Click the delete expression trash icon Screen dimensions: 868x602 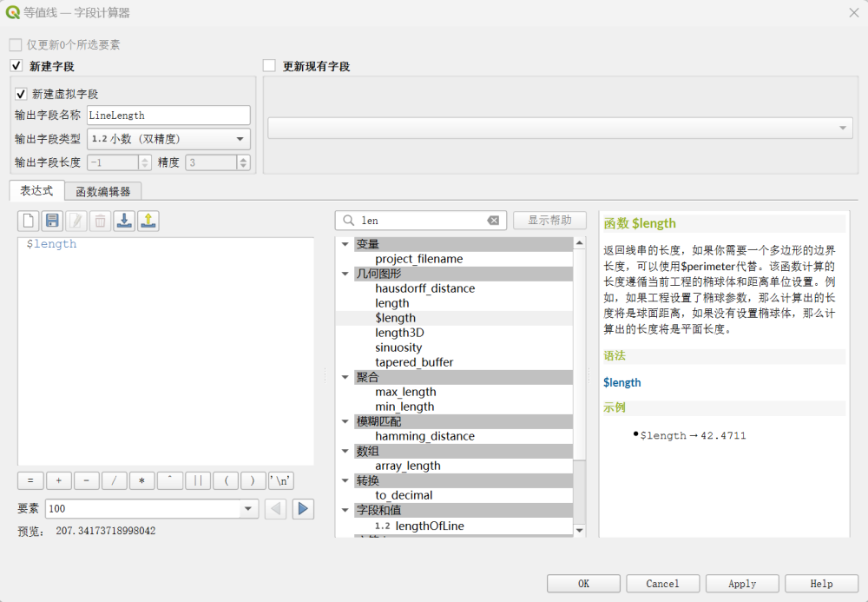tap(100, 221)
